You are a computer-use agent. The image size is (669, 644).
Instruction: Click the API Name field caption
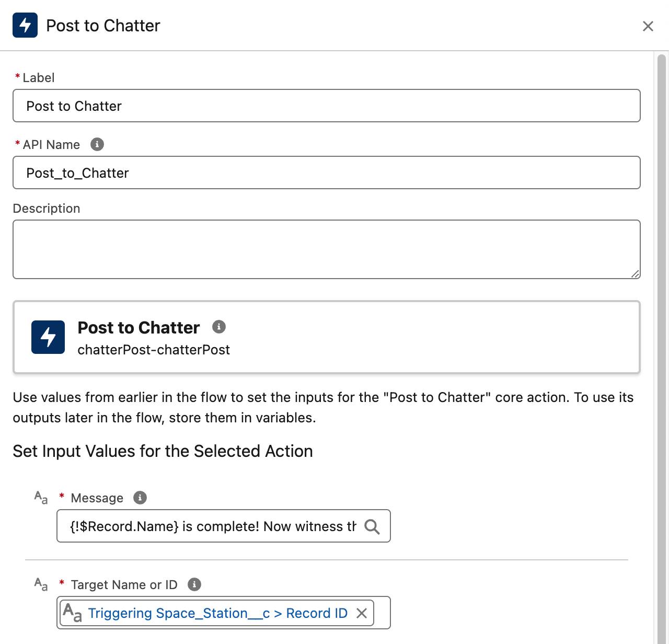(51, 144)
